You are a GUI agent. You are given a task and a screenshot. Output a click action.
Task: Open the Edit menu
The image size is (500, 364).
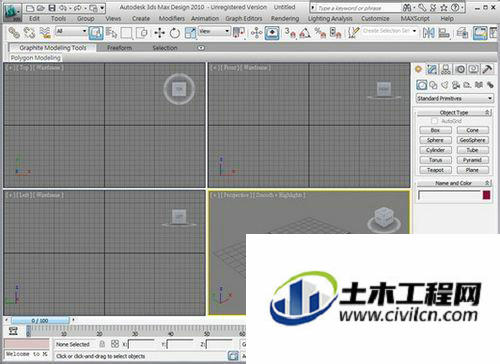click(34, 19)
